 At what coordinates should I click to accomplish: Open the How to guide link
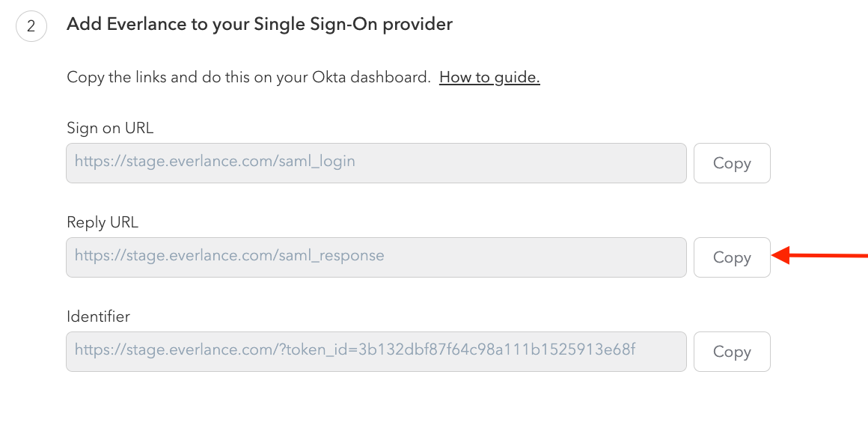coord(489,77)
